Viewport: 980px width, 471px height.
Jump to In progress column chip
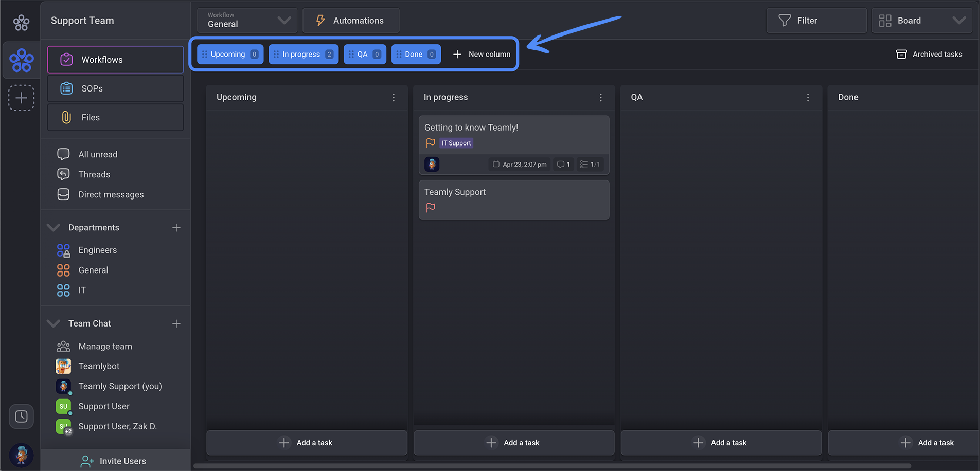(x=304, y=54)
